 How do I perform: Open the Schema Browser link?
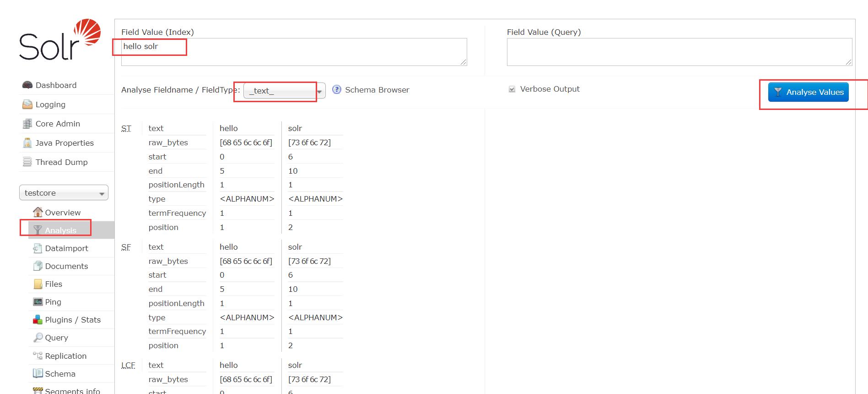pos(377,90)
